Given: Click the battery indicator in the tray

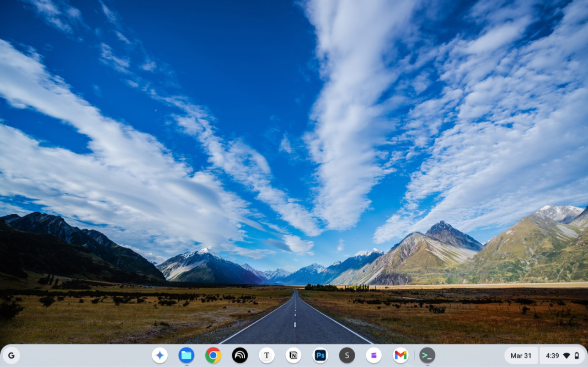Looking at the screenshot, I should click(576, 355).
